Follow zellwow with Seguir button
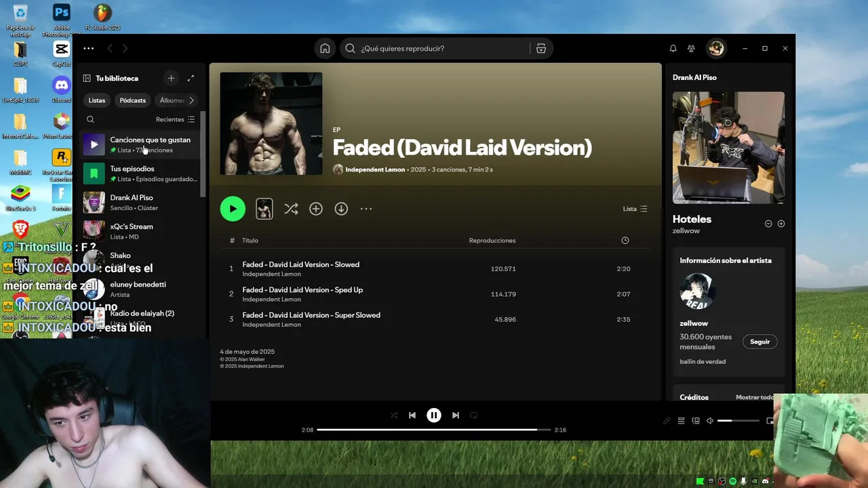This screenshot has height=488, width=868. tap(760, 342)
